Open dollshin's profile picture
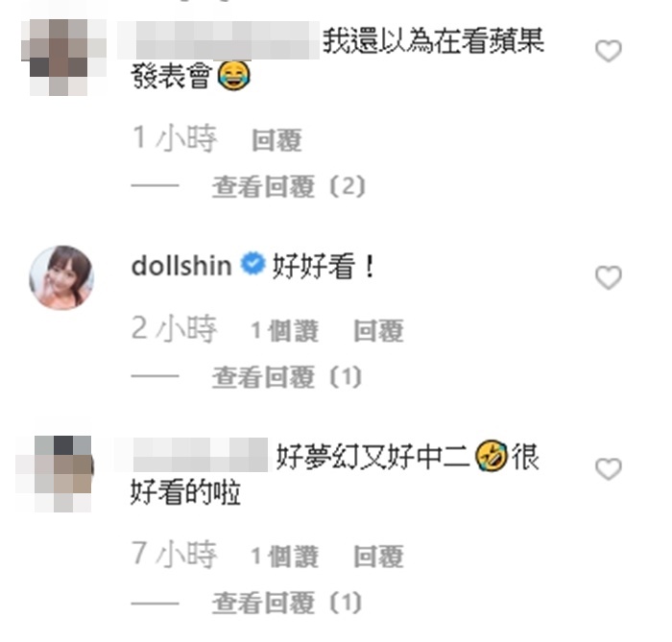672x642 pixels. click(x=61, y=277)
